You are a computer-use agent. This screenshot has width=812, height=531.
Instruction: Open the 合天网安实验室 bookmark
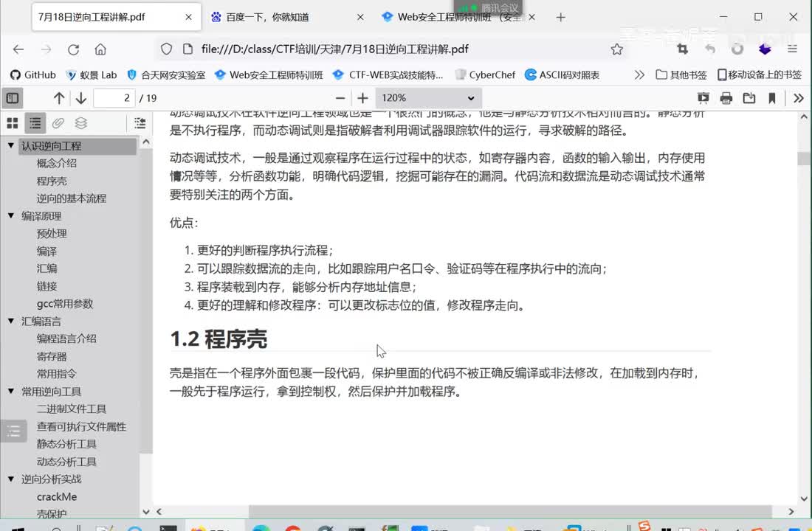click(166, 75)
